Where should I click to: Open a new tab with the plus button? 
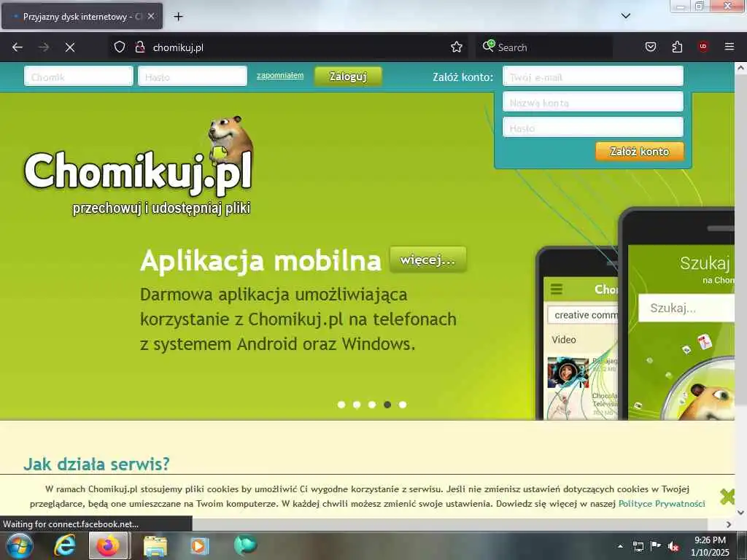(x=178, y=17)
